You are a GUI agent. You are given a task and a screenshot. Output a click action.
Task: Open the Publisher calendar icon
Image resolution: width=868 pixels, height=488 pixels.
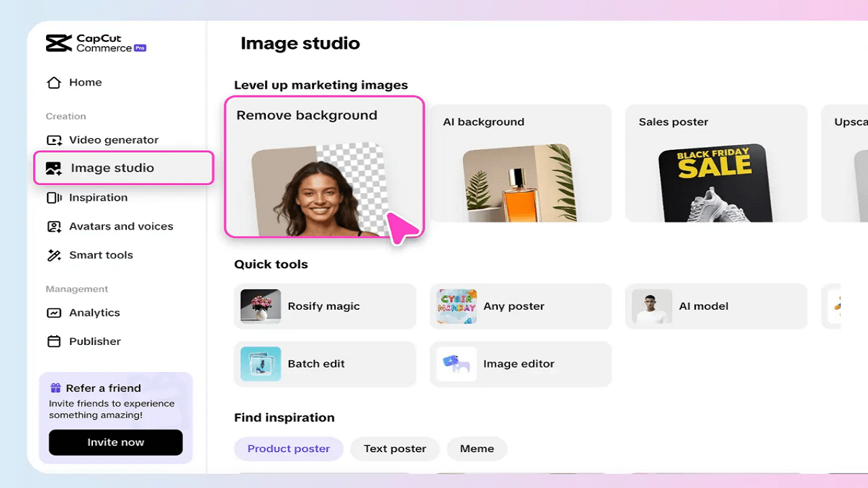[54, 341]
